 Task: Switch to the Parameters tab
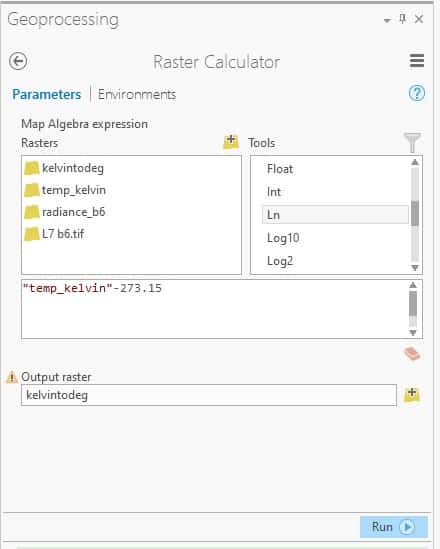pos(47,95)
